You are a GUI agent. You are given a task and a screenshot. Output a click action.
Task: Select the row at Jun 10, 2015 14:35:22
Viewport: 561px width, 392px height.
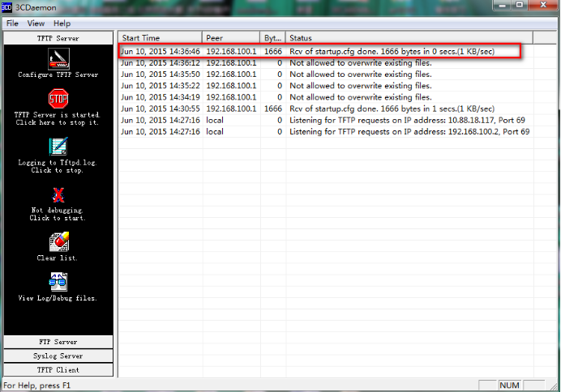point(326,86)
